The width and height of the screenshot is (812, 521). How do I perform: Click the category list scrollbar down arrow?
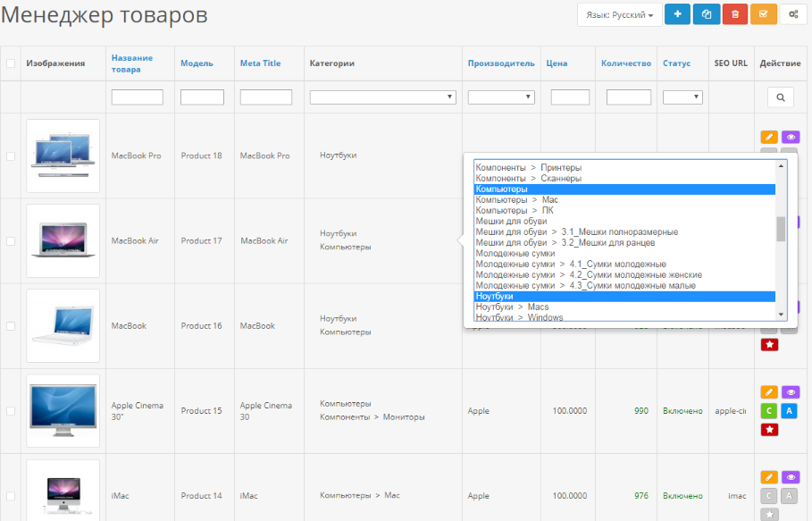tap(781, 314)
